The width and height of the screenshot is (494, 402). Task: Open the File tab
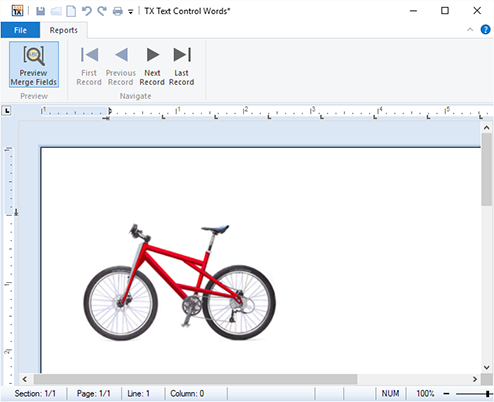point(20,30)
